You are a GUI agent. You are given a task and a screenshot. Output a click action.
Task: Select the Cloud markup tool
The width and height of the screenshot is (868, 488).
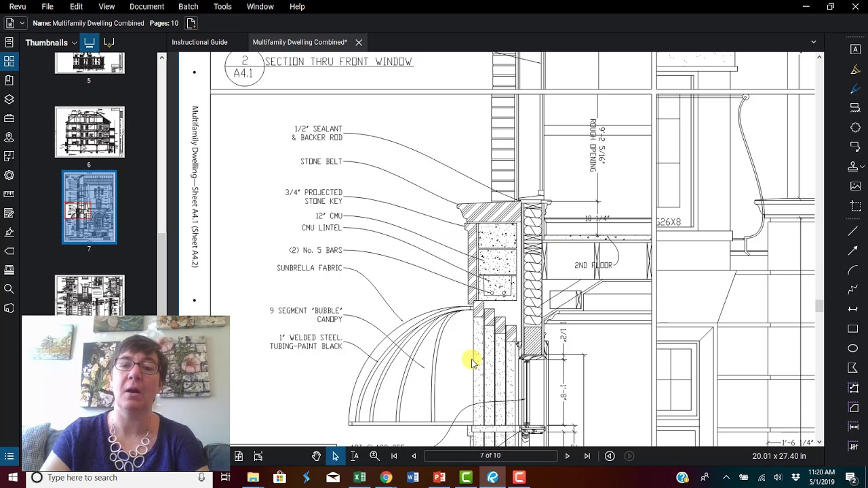pos(855,127)
